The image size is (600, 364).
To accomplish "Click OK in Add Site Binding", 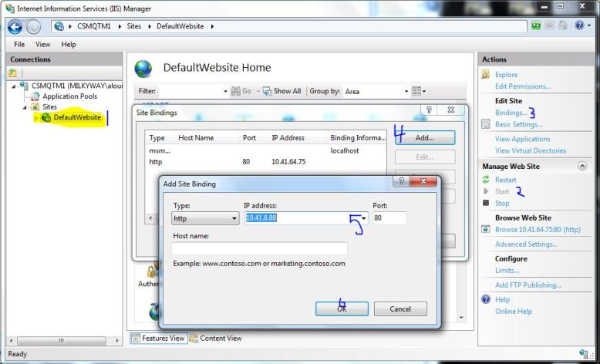I will pos(342,308).
